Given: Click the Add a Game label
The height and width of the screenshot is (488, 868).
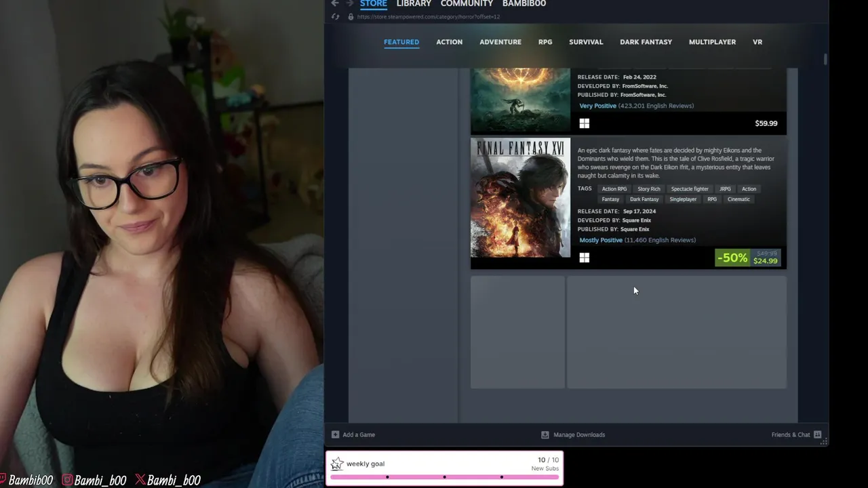Looking at the screenshot, I should [359, 434].
